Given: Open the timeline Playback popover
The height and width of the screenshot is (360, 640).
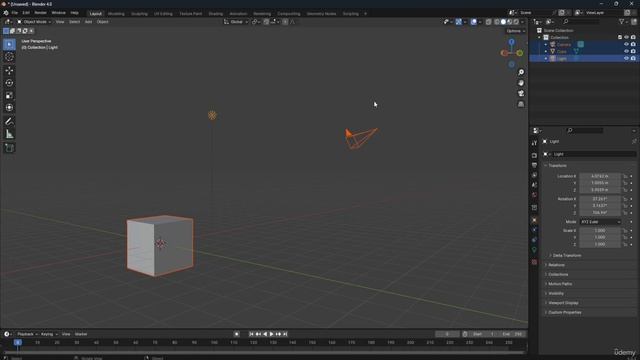Looking at the screenshot, I should [27, 334].
